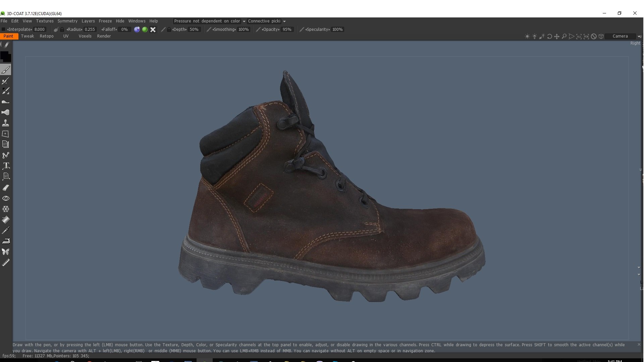644x362 pixels.
Task: Select the Fill paint bucket tool
Action: [x=6, y=220]
